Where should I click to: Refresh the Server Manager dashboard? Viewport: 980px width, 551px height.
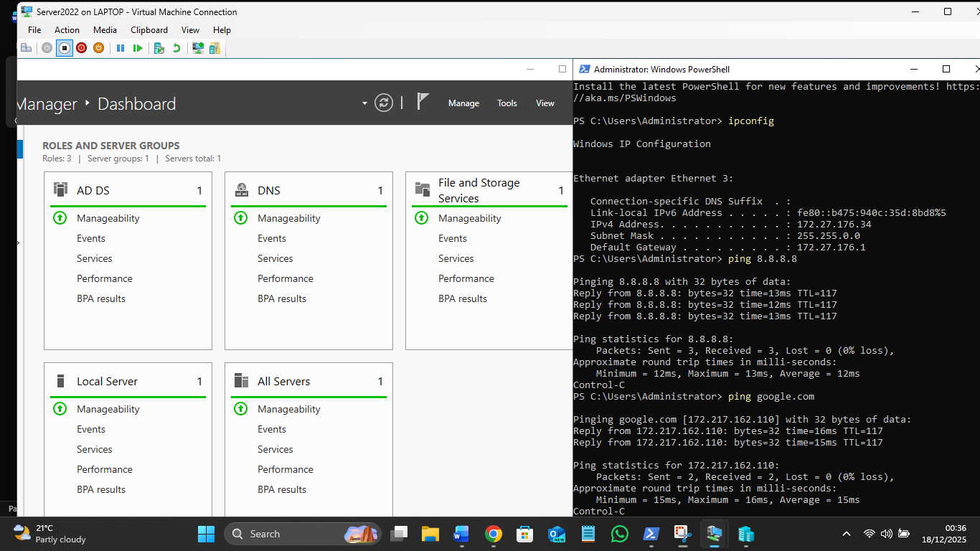tap(385, 103)
